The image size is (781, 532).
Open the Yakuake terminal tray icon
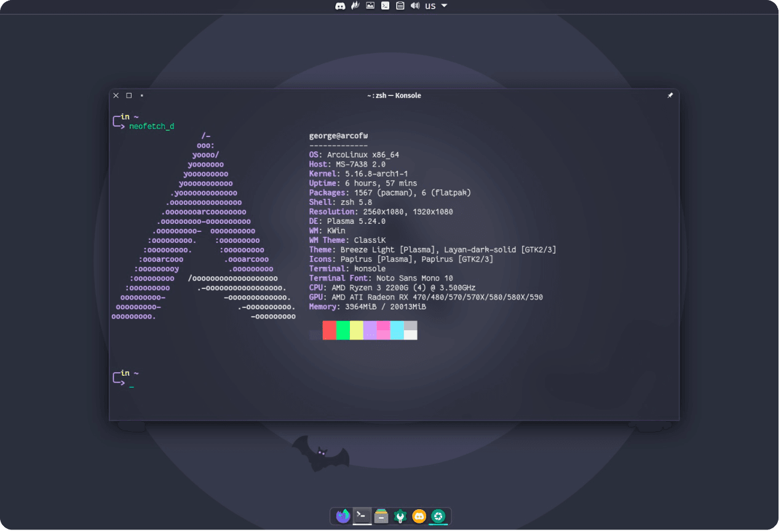point(386,6)
